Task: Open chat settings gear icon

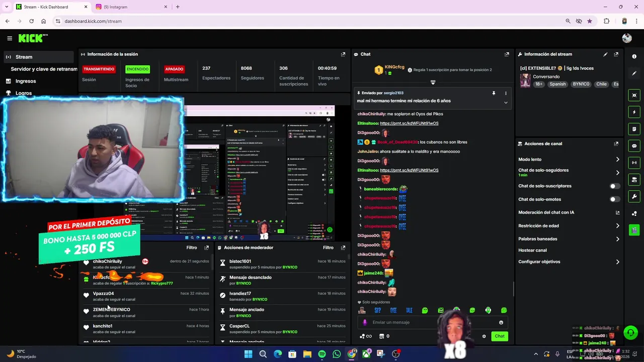Action: click(x=484, y=336)
